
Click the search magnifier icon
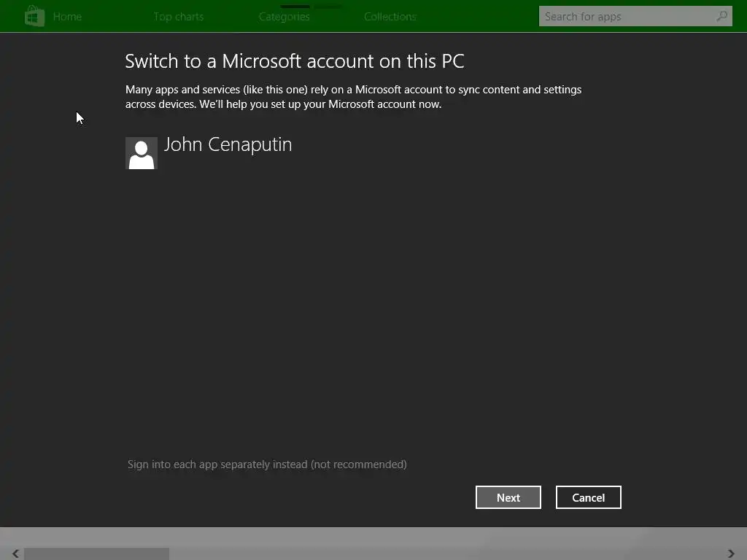coord(721,16)
